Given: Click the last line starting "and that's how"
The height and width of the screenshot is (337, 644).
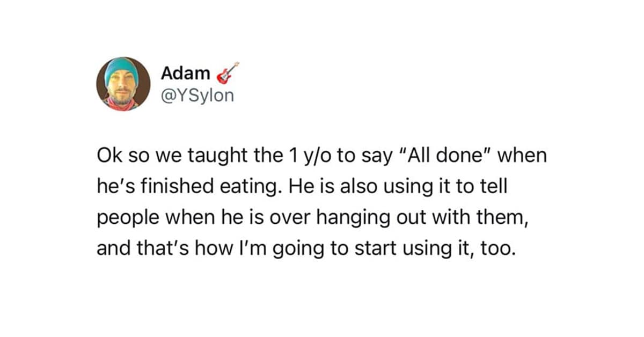Looking at the screenshot, I should 305,248.
